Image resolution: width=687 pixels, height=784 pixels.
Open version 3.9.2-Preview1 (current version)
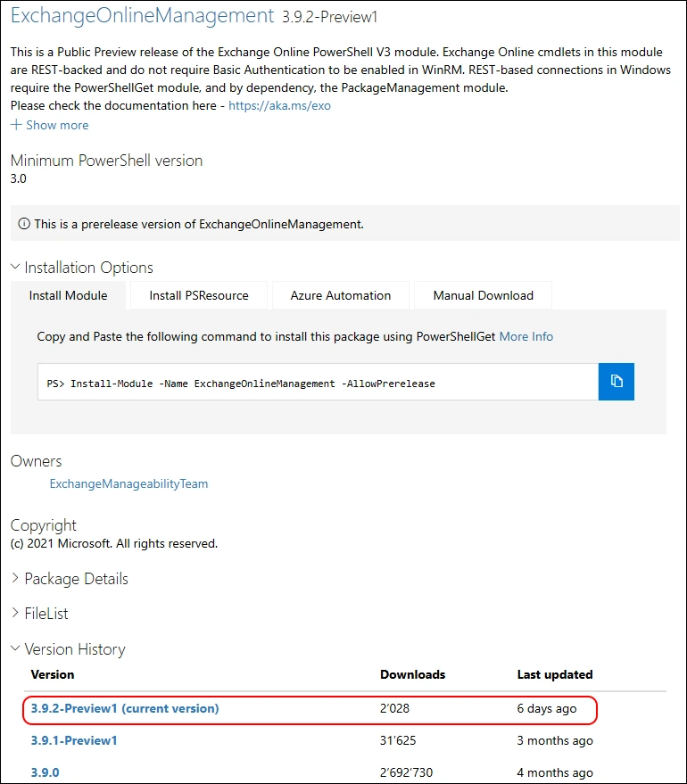(x=125, y=708)
